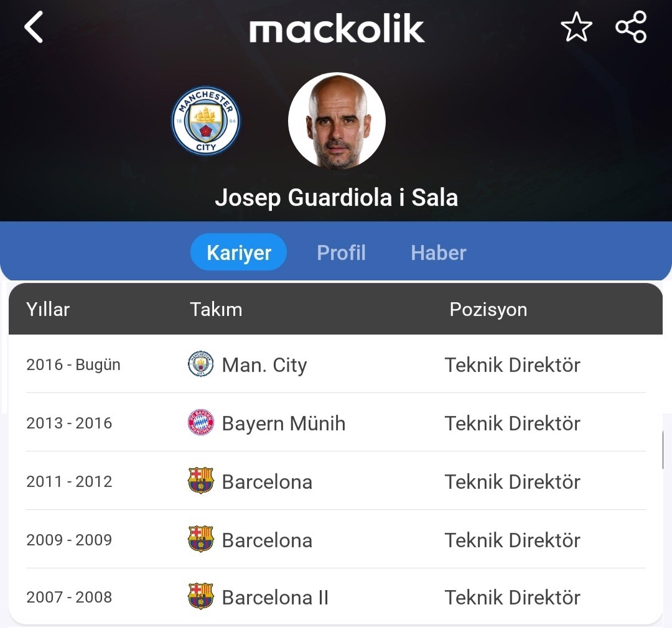Tap the Pozisyon column header
Screen dimensions: 672x628
pyautogui.click(x=488, y=309)
